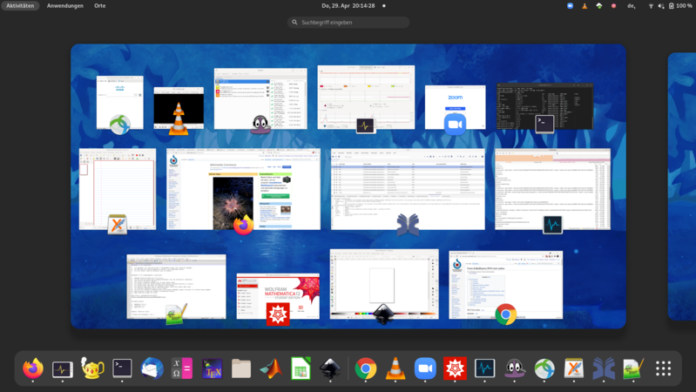Image resolution: width=696 pixels, height=392 pixels.
Task: Switch to the Zoom window thumbnail
Action: (455, 107)
